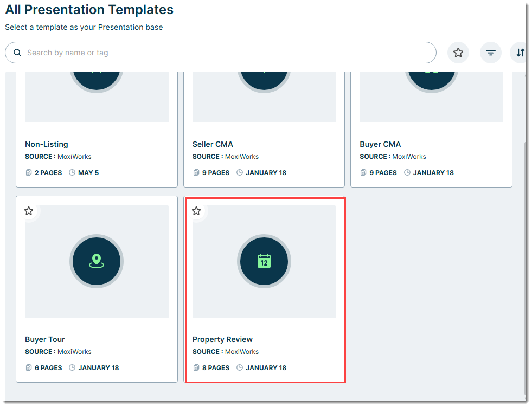This screenshot has height=407, width=532.
Task: Click the pages icon next to 8 PAGES
Action: [196, 367]
